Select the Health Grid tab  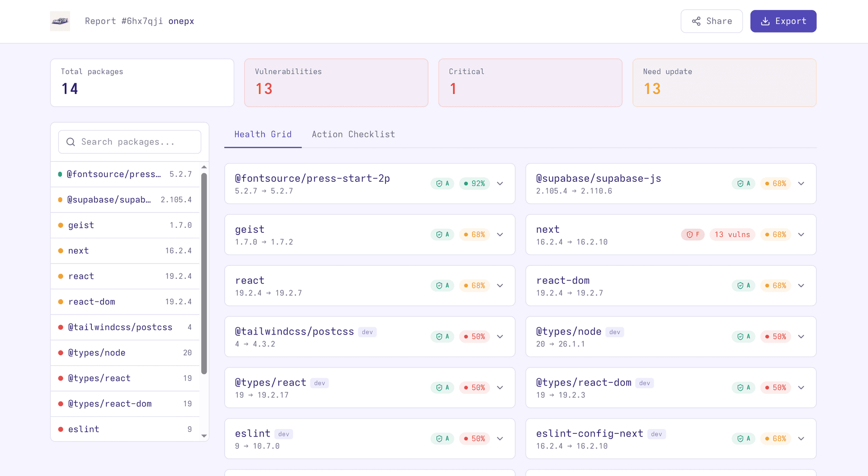point(263,134)
